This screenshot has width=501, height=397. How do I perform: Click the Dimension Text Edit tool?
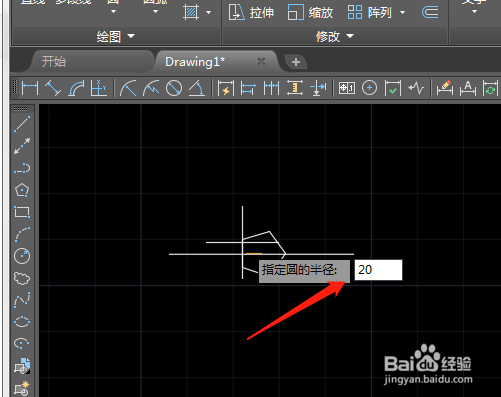click(x=468, y=89)
